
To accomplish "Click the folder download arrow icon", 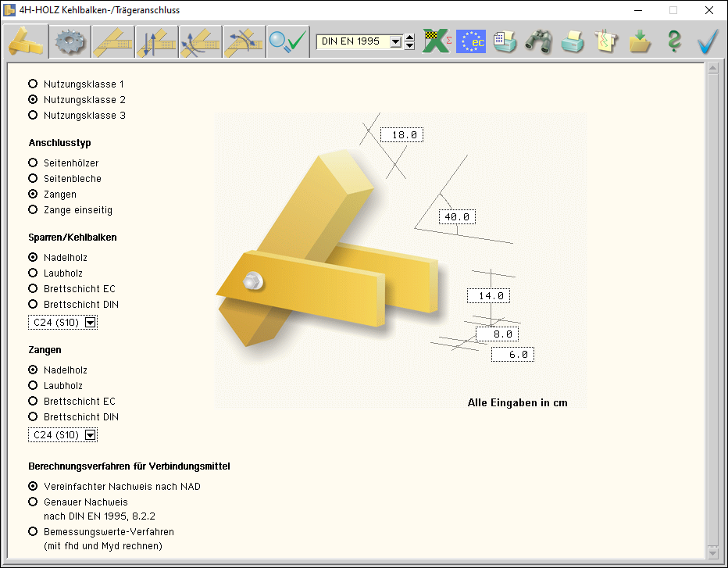I will click(641, 41).
